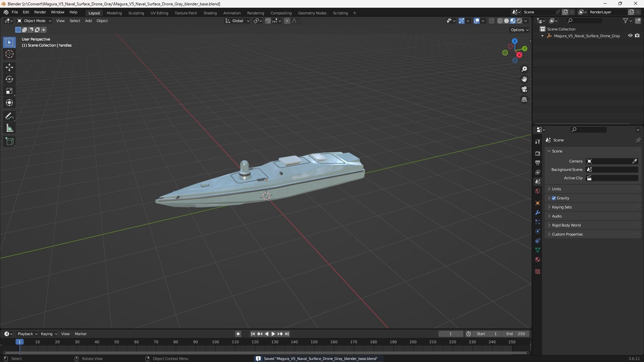Open the Global transform orientation dropdown
This screenshot has height=362, width=644.
click(237, 21)
